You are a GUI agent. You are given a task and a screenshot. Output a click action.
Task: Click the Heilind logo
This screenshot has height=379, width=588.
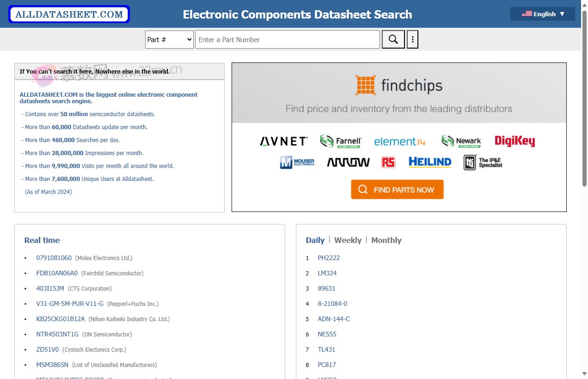pos(430,162)
